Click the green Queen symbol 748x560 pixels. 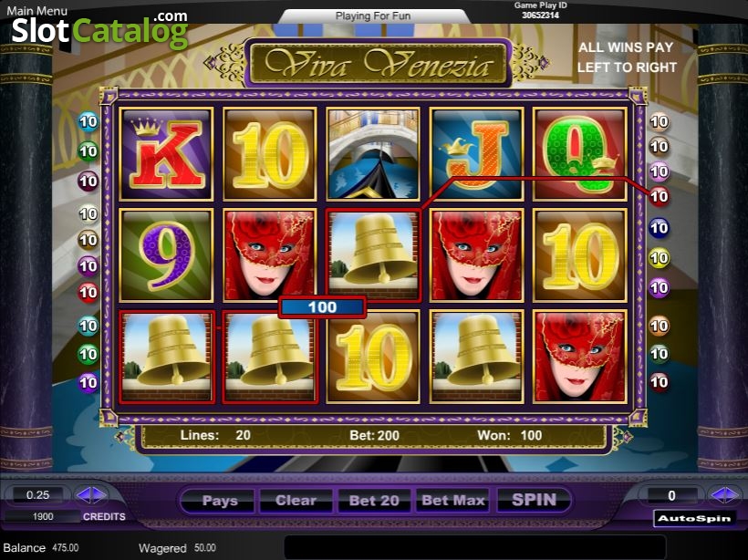pos(579,153)
